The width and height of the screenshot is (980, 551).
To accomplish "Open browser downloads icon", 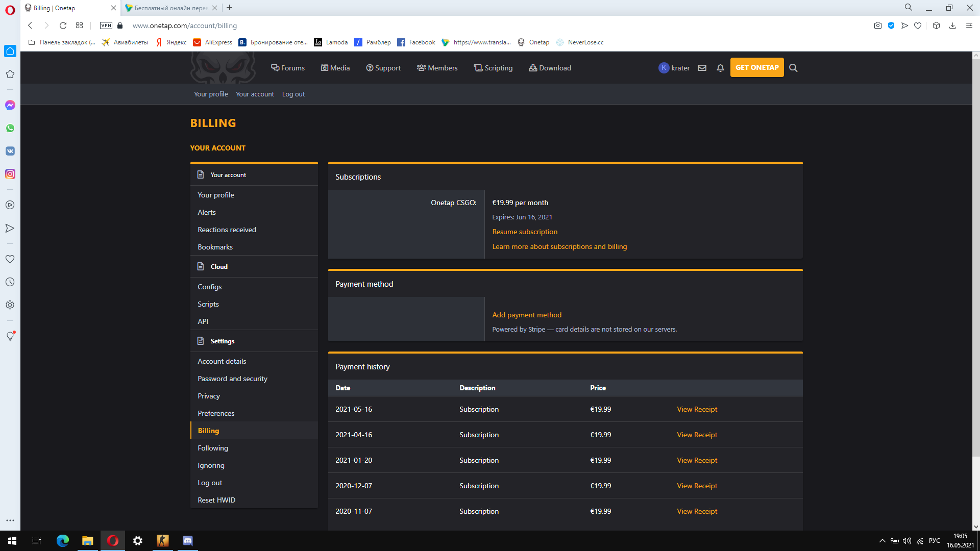I will 952,26.
